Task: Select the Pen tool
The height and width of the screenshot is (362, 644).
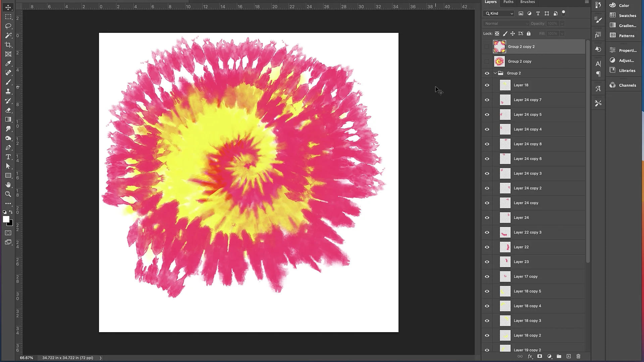Action: (x=8, y=147)
